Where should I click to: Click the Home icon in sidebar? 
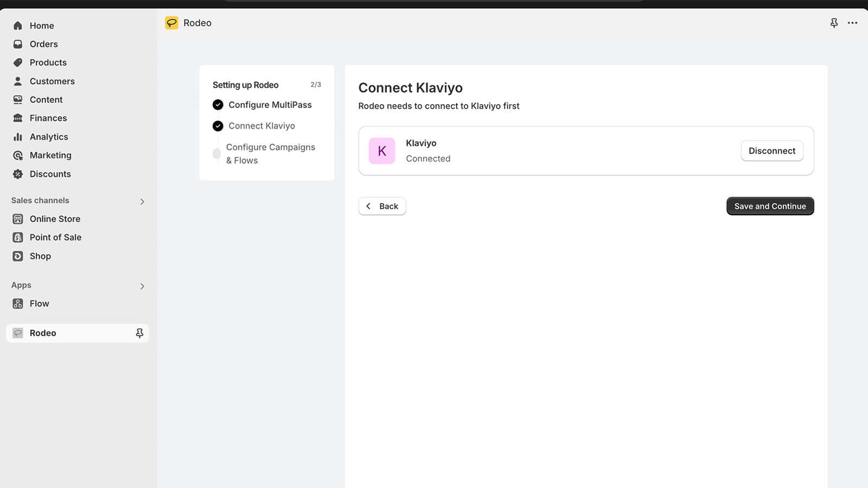pyautogui.click(x=18, y=25)
